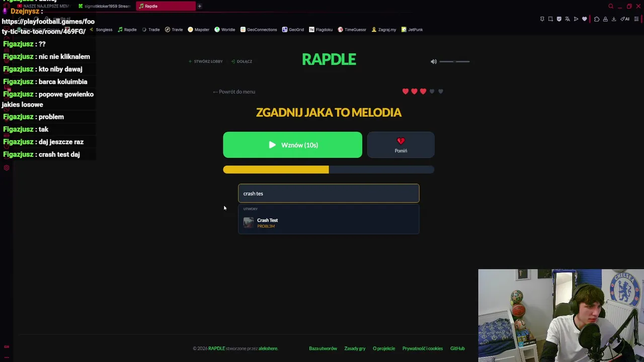Click the Crash Test album cover thumbnail
The image size is (644, 362).
point(249,223)
